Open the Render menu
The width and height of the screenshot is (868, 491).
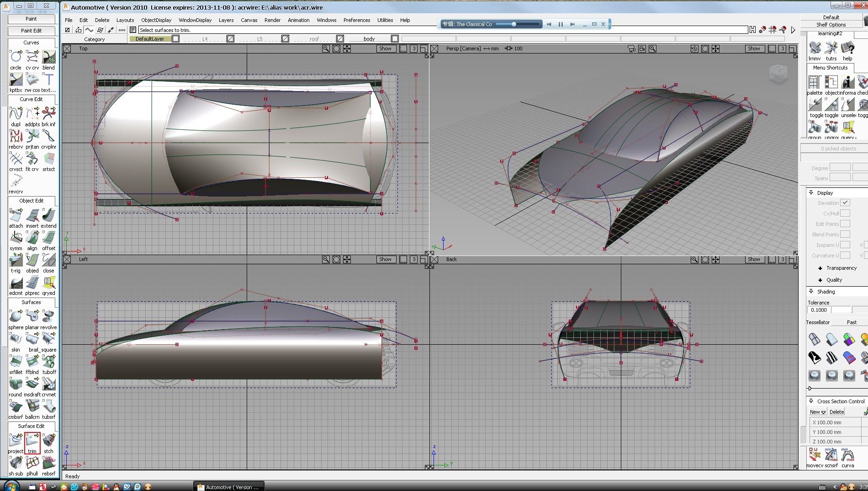[x=272, y=20]
